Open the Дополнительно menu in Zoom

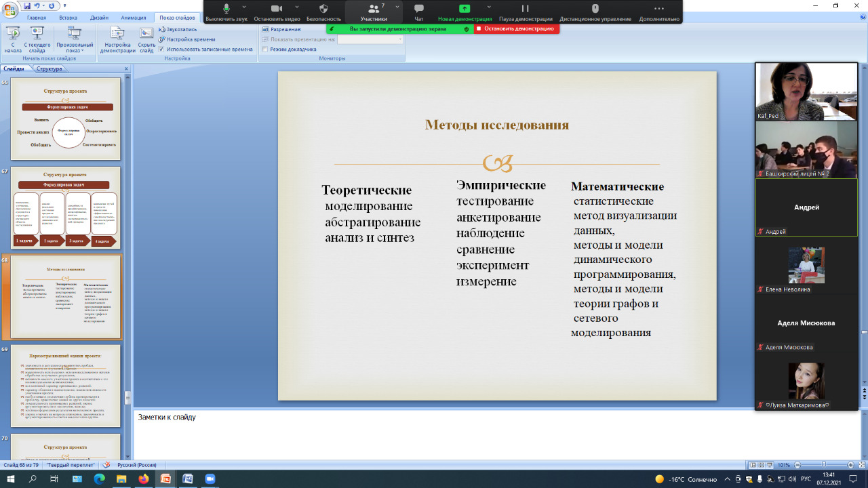658,12
